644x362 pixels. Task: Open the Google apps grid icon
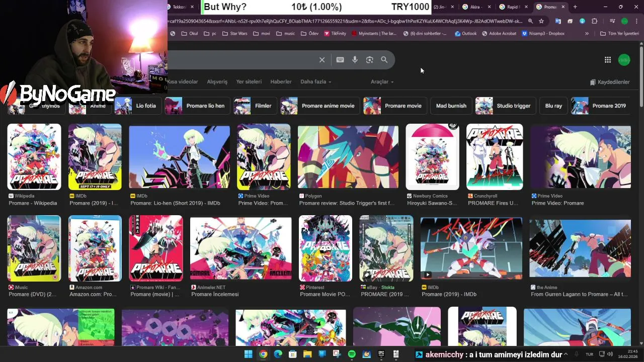click(x=608, y=60)
